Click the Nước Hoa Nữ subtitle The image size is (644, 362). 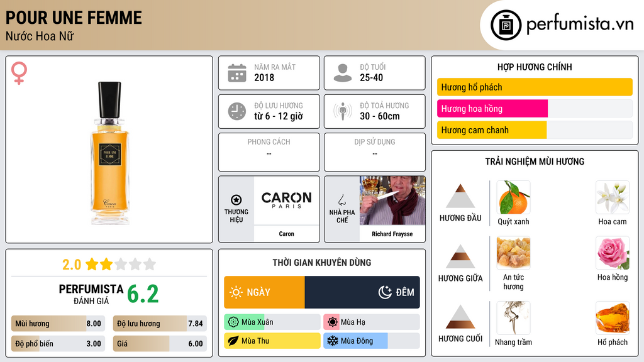[40, 36]
